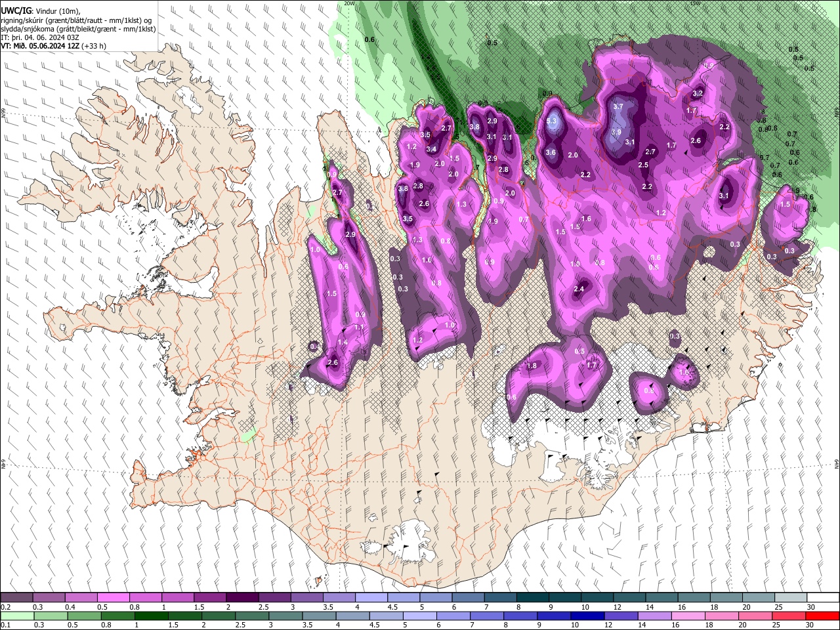Click the 1.4 precipitation value label
Screen dimensions: 840x630
(x=343, y=343)
